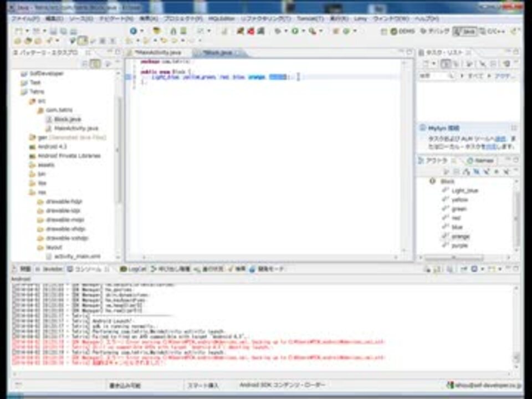
Task: Switch to the Debug perspective button
Action: pos(434,31)
